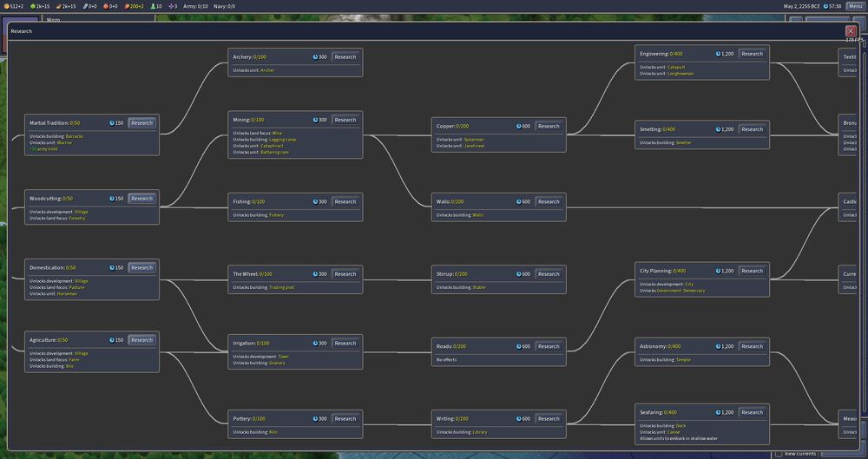Close the Research window
The height and width of the screenshot is (459, 868).
coord(851,31)
